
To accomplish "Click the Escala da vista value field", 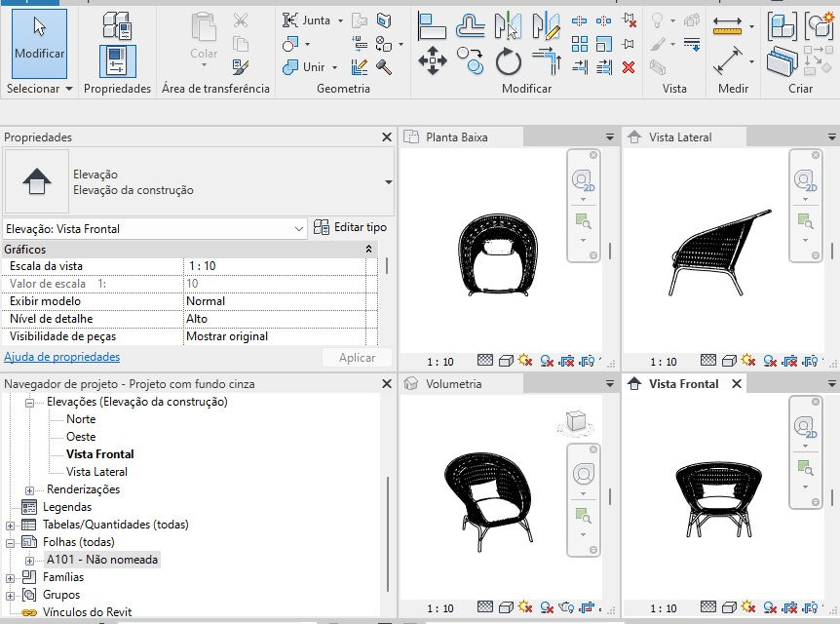I will click(x=274, y=266).
